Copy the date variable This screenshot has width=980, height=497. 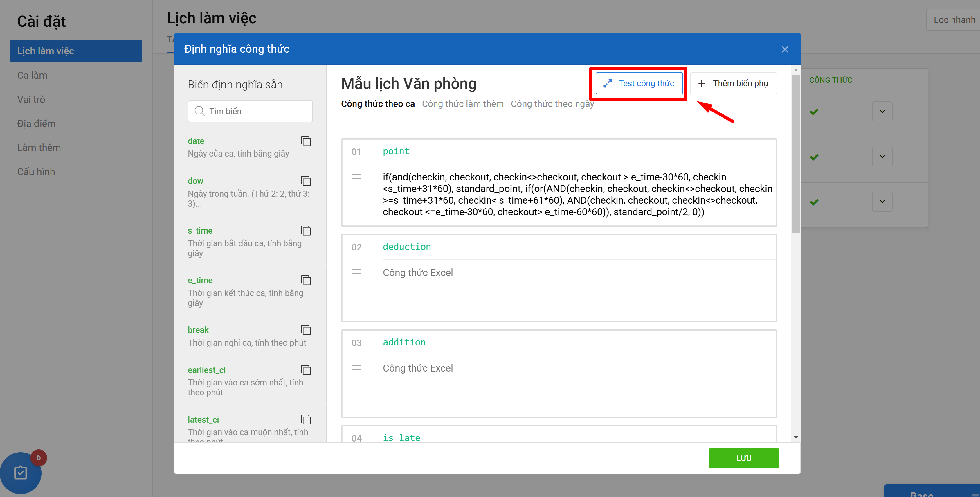pyautogui.click(x=306, y=141)
